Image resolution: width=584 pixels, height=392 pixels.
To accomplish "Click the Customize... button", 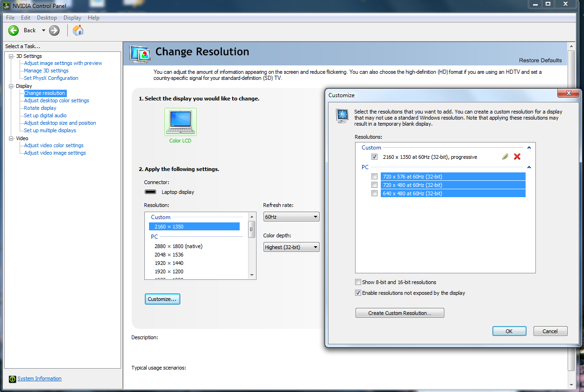I will point(163,299).
